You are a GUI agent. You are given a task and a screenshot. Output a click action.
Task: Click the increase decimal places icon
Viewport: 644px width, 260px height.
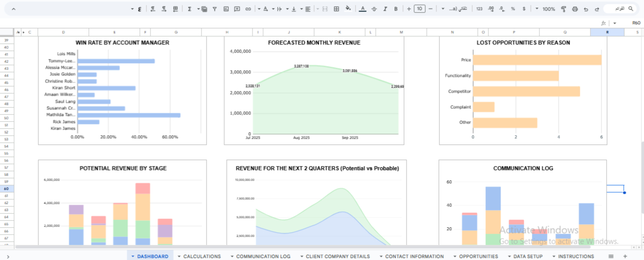(x=492, y=9)
